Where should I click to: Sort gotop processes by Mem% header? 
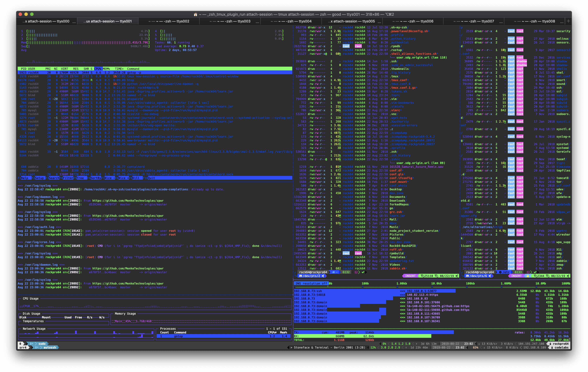[283, 332]
